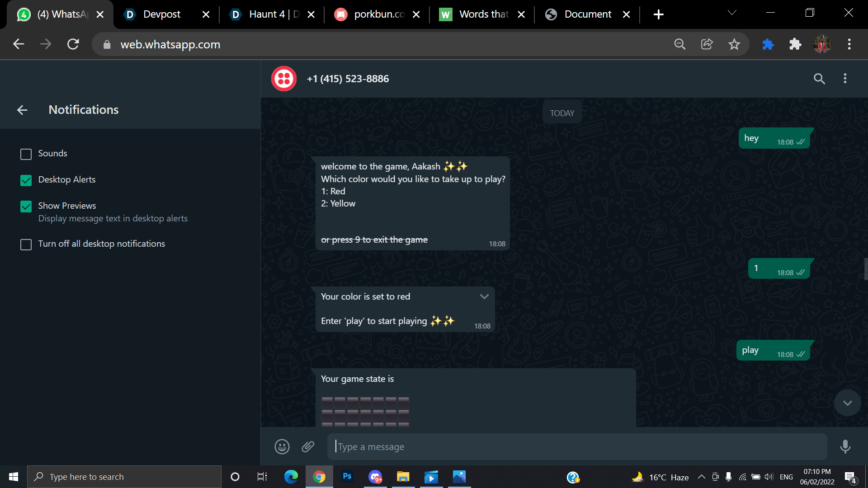
Task: Open the emoji picker in message bar
Action: coord(282,447)
